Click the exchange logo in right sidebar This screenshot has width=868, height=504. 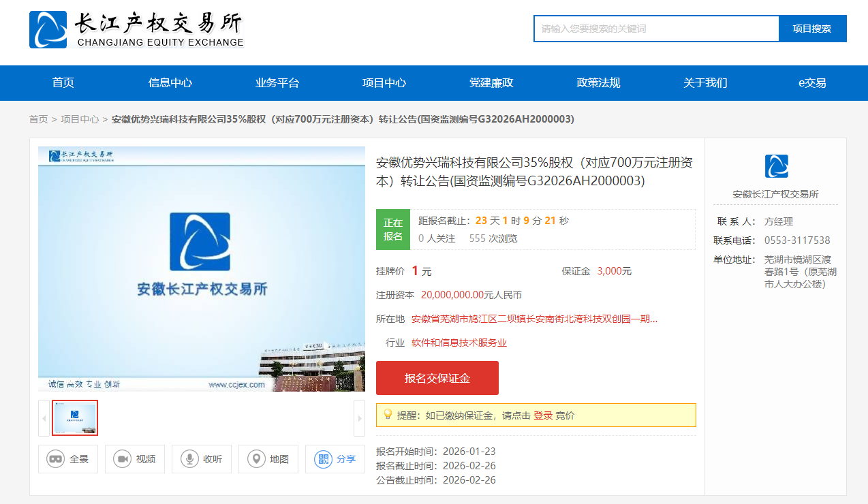tap(776, 166)
